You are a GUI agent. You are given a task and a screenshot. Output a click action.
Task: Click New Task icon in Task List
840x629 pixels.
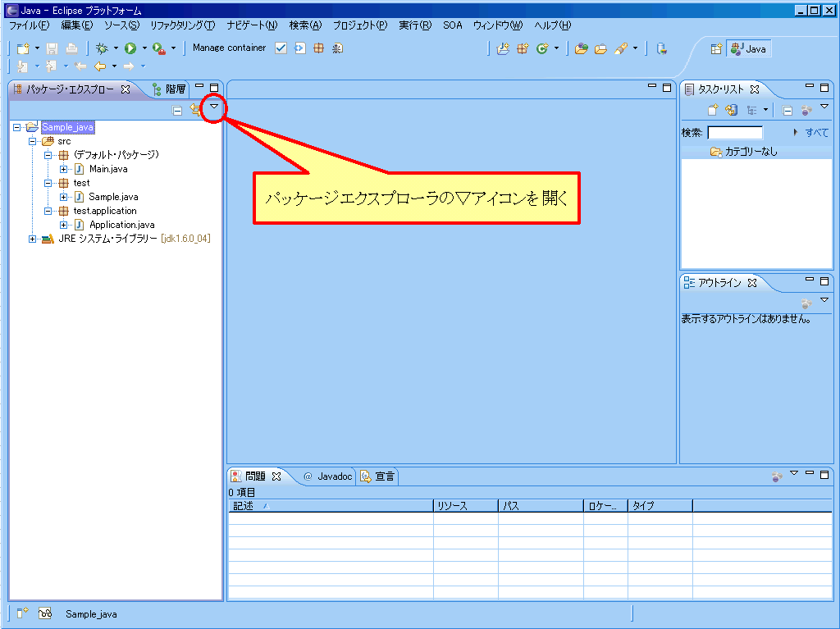click(x=713, y=111)
